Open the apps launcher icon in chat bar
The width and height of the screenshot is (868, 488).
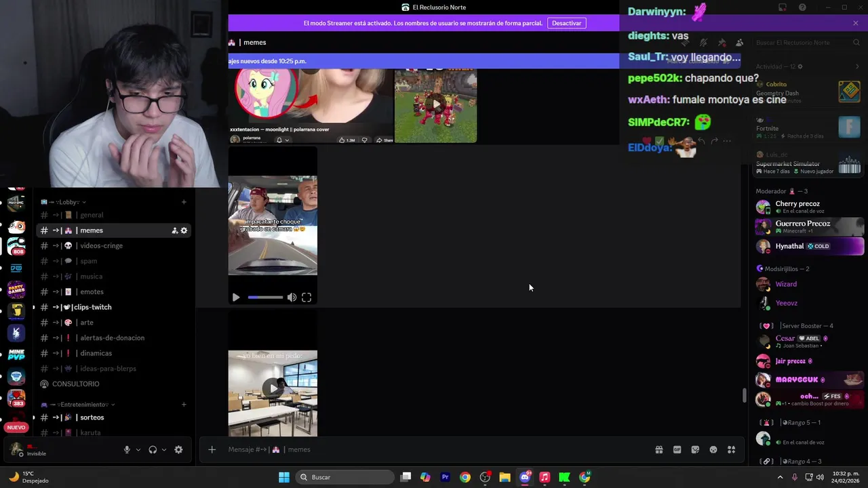(731, 449)
